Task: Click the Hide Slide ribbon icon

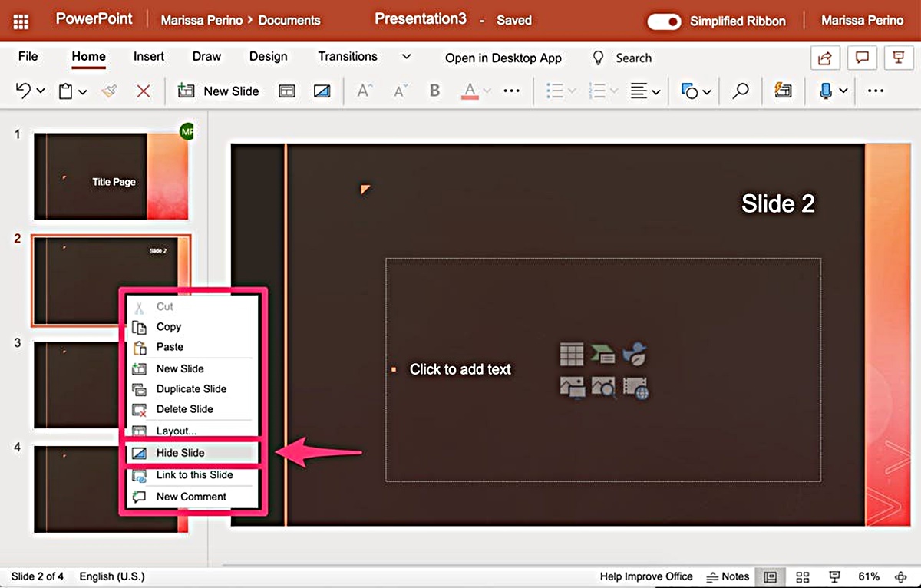Action: pyautogui.click(x=322, y=91)
